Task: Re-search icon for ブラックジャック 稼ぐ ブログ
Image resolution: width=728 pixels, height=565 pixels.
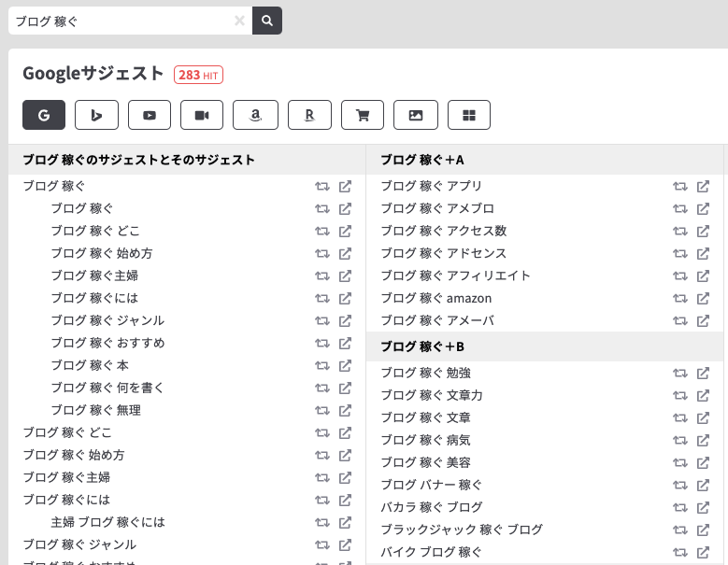Action: click(680, 530)
